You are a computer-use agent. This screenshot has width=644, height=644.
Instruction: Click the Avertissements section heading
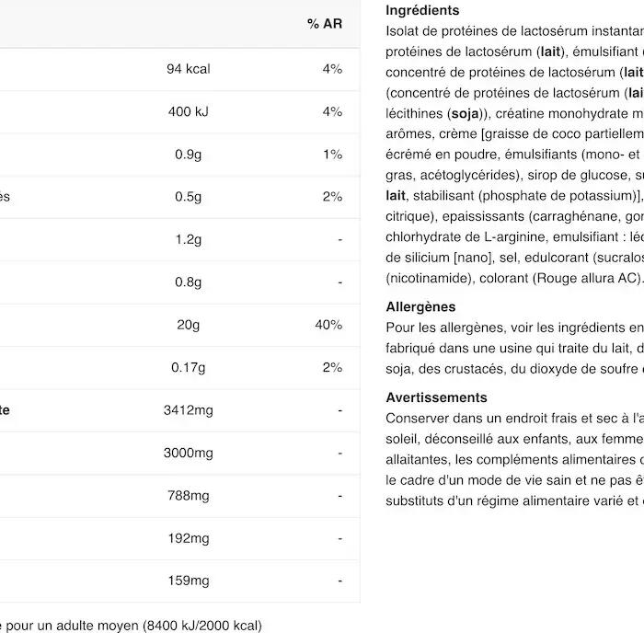(436, 397)
